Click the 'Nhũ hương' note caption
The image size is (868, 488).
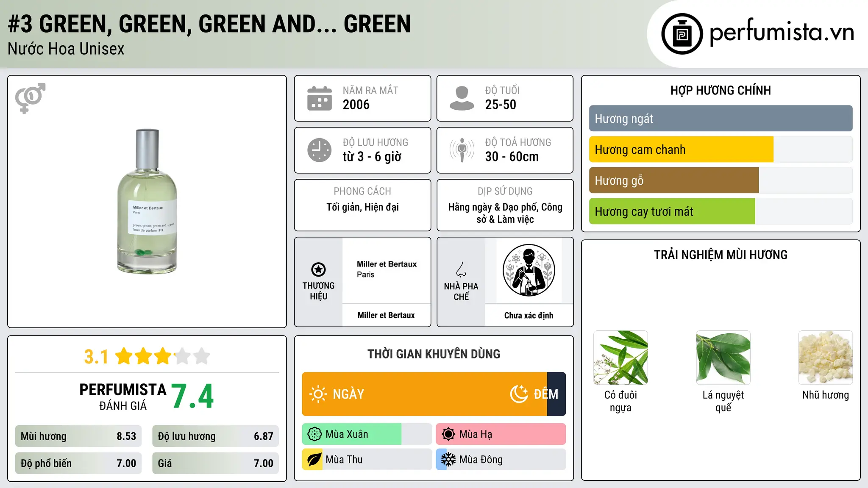click(826, 395)
